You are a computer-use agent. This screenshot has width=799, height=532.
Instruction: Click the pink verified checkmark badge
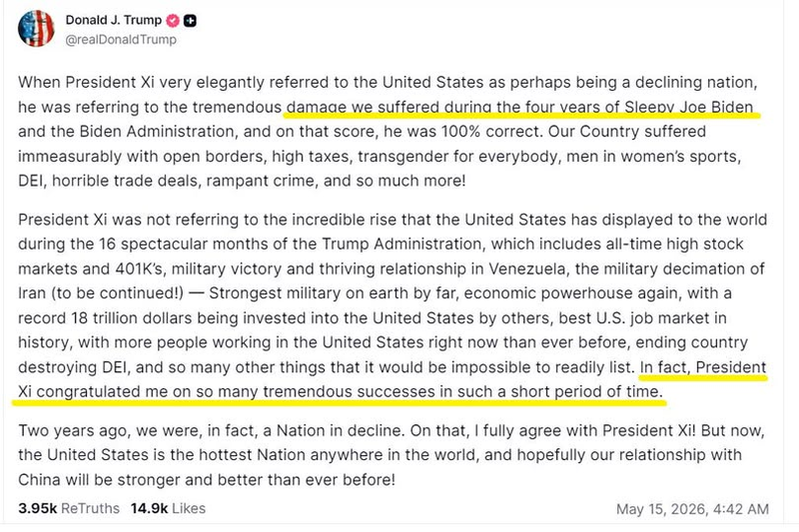point(173,20)
